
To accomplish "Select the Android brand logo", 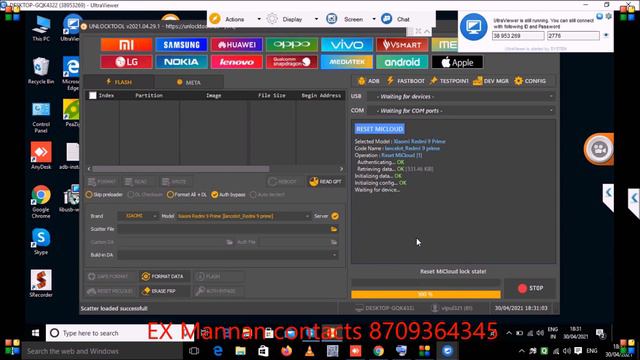I will tap(402, 62).
